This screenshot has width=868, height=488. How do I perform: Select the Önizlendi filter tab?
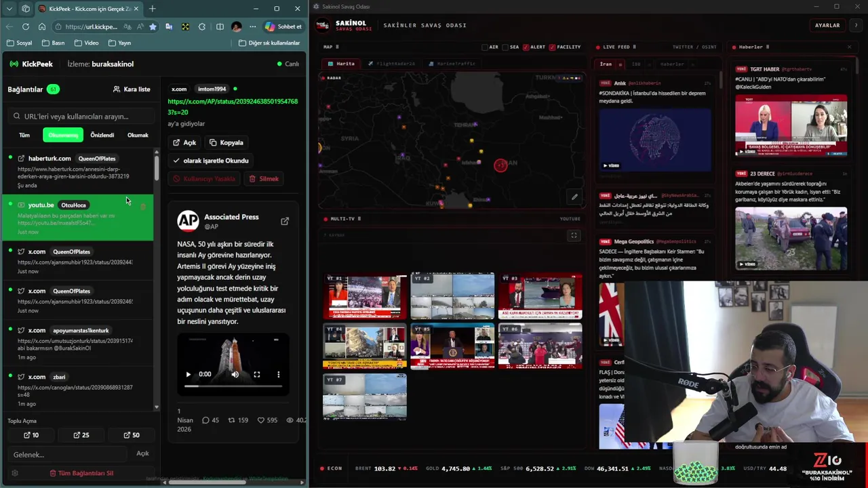[x=102, y=135]
